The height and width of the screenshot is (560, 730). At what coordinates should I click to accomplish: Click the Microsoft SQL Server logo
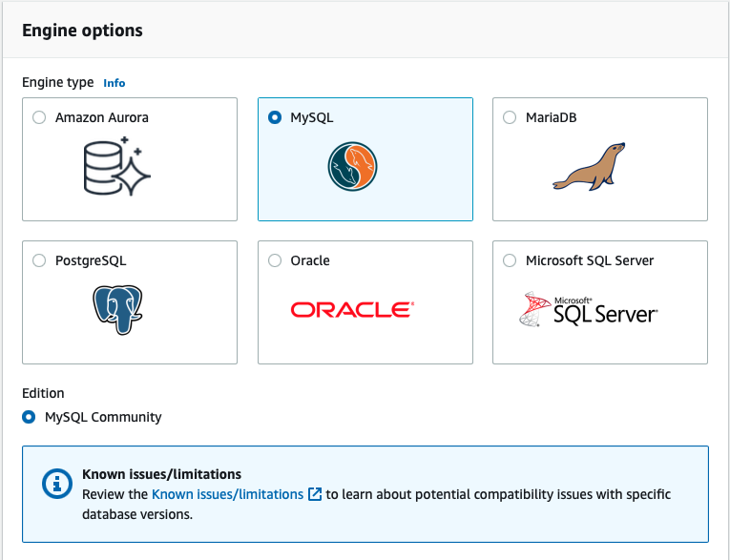coord(589,309)
